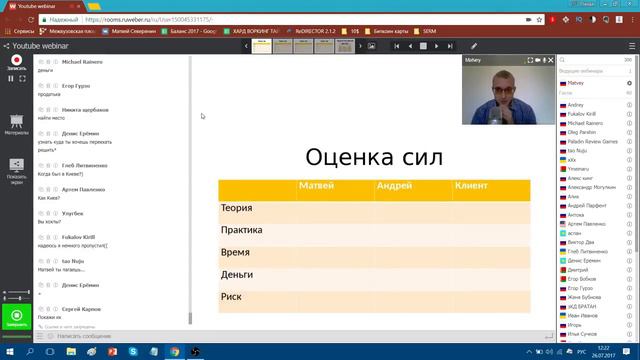Open info icon for Paladio Review Games
The image size is (640, 360).
629,142
